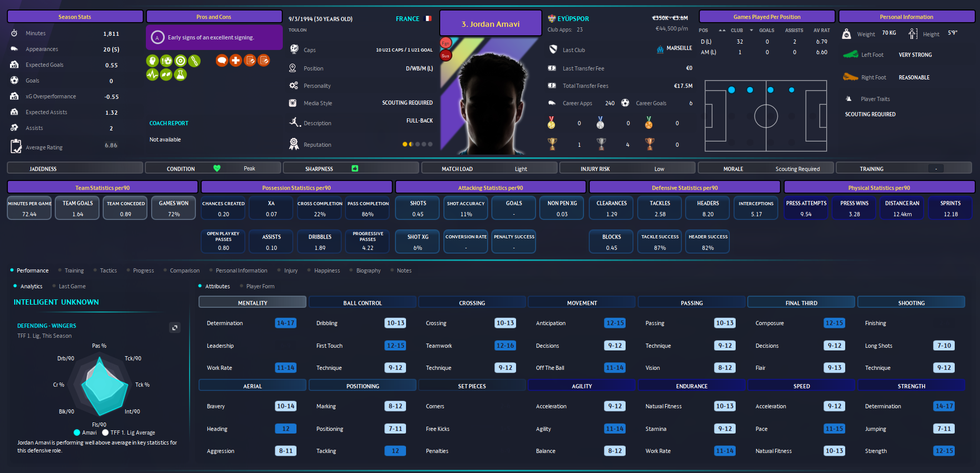The width and height of the screenshot is (980, 473).
Task: Click the red Fgn foreign status badge
Action: click(x=446, y=43)
